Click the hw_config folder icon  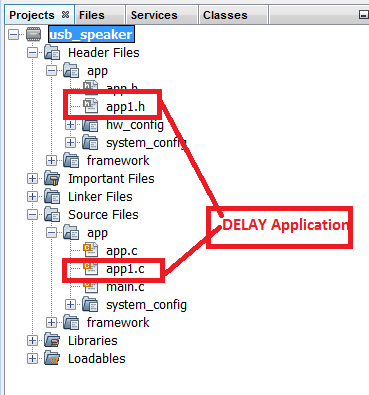point(90,125)
